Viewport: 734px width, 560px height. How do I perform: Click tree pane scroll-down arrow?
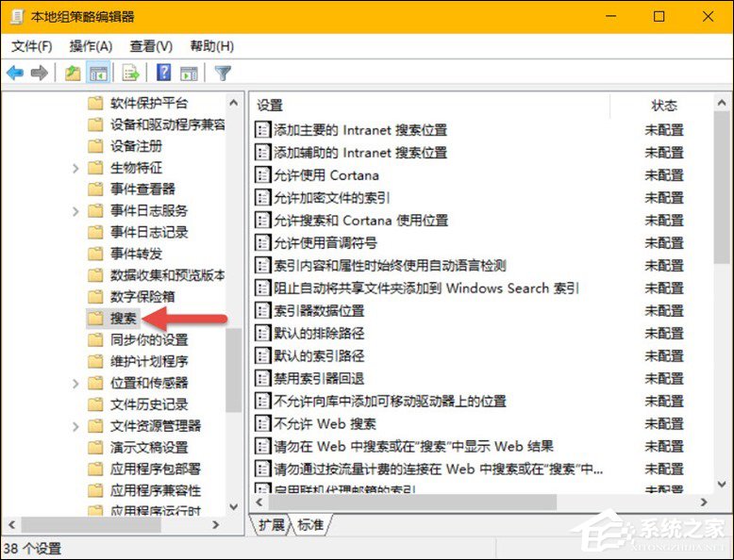[234, 506]
